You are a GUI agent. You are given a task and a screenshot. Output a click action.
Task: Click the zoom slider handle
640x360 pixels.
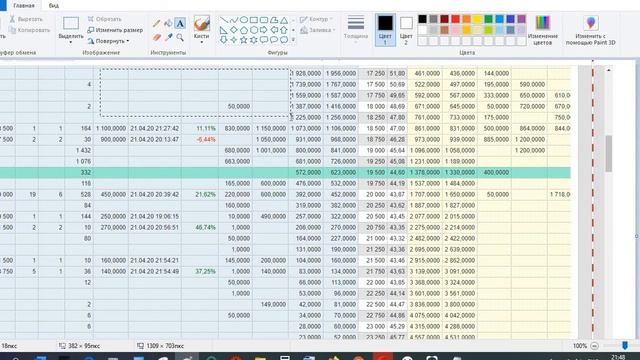624,346
